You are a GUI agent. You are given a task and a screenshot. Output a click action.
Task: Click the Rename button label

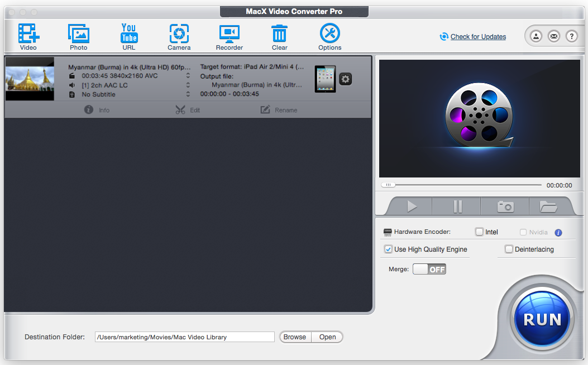pos(286,110)
